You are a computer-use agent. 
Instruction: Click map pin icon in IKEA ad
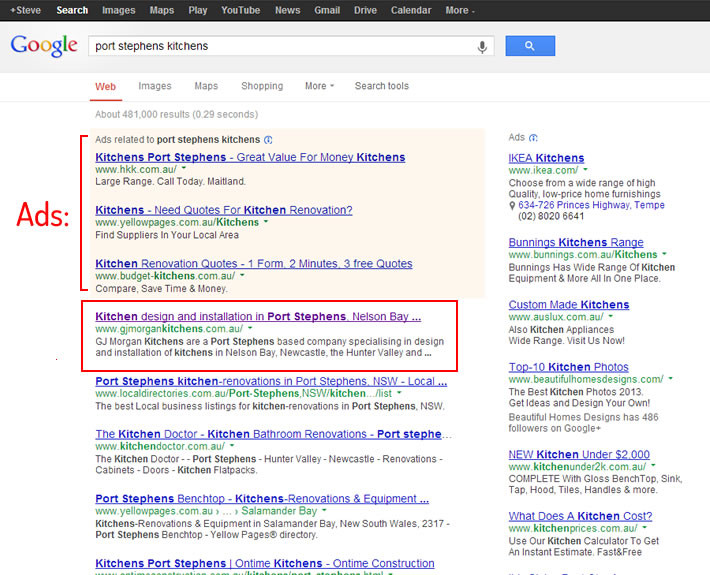tap(512, 206)
